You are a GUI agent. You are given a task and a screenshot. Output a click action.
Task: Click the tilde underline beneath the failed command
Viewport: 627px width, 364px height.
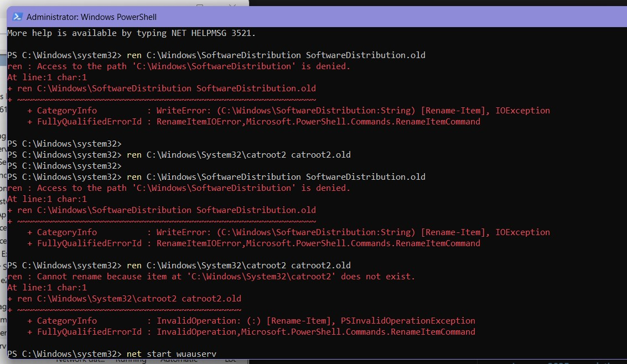(166, 99)
